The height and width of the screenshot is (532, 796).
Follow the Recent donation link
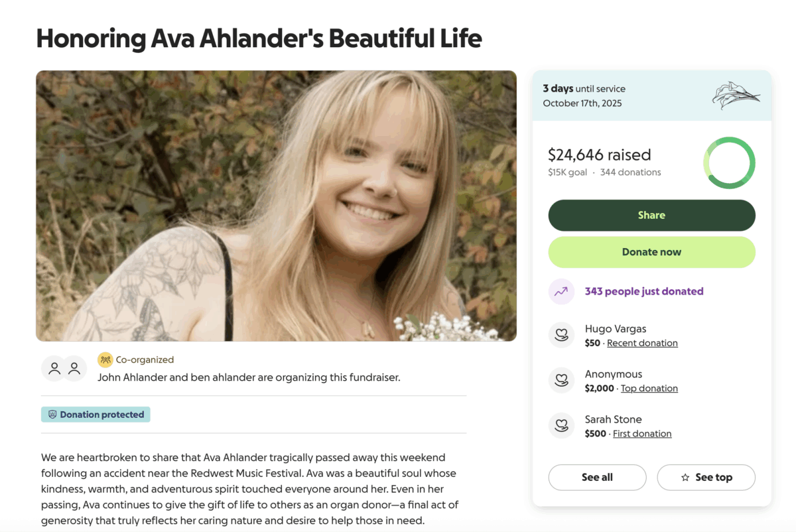[x=642, y=343]
